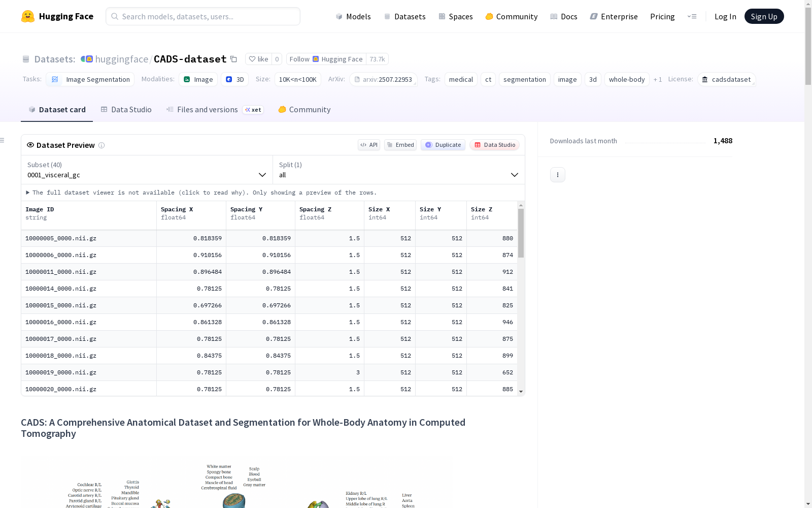Click the Embed button
Image resolution: width=812 pixels, height=508 pixels.
click(400, 145)
